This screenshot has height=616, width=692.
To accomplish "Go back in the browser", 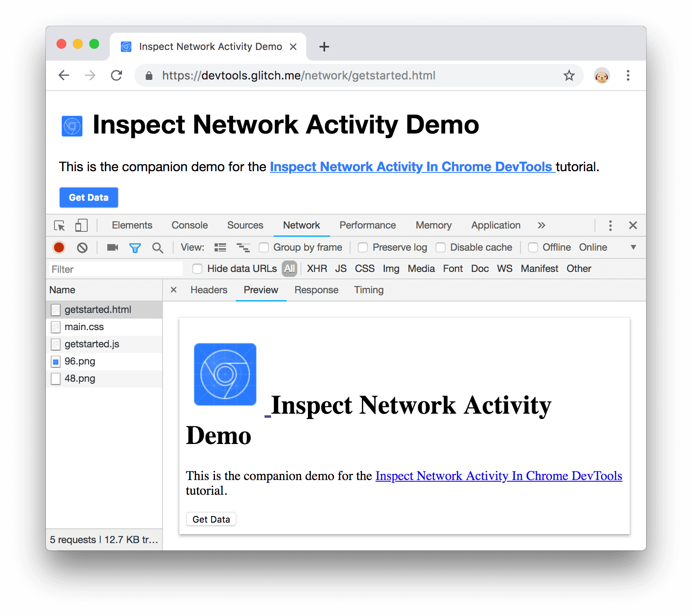I will pyautogui.click(x=64, y=75).
